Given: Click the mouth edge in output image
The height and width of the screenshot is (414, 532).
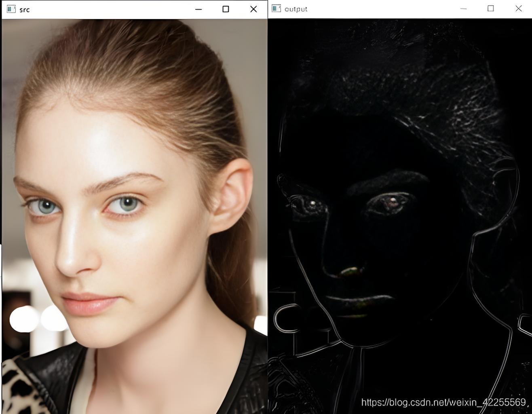Looking at the screenshot, I should (360, 298).
